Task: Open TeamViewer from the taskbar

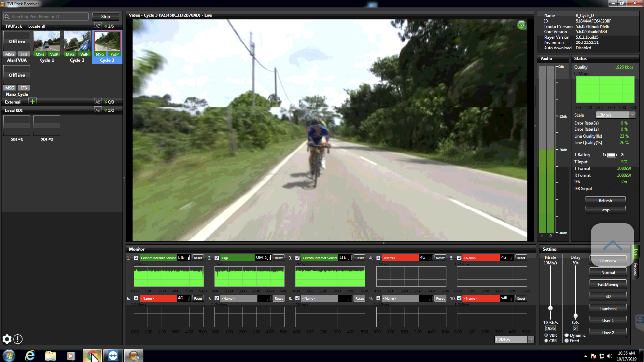Action: (112, 356)
